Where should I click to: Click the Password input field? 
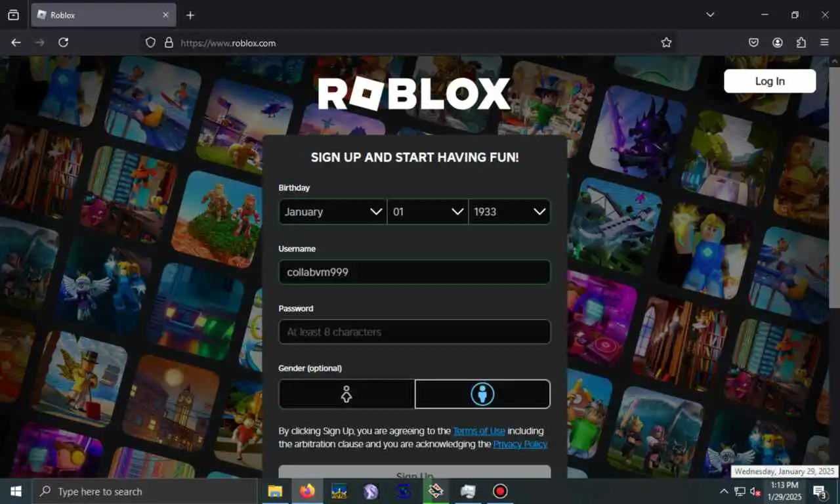click(x=415, y=331)
